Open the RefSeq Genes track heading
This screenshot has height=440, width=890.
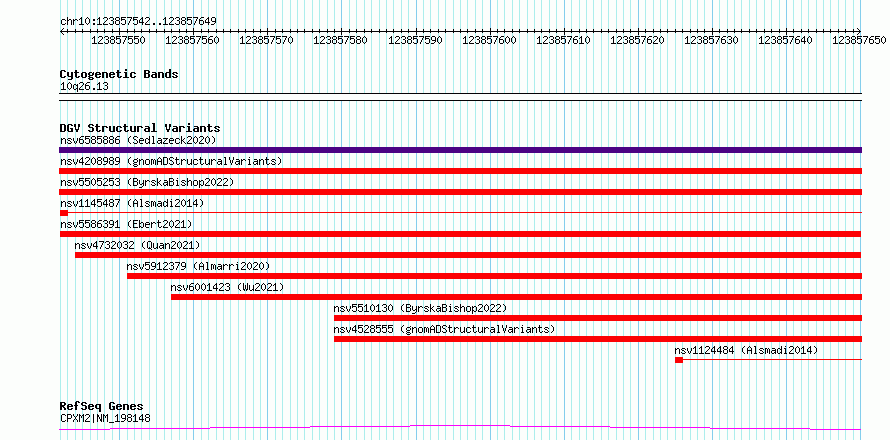coord(102,407)
